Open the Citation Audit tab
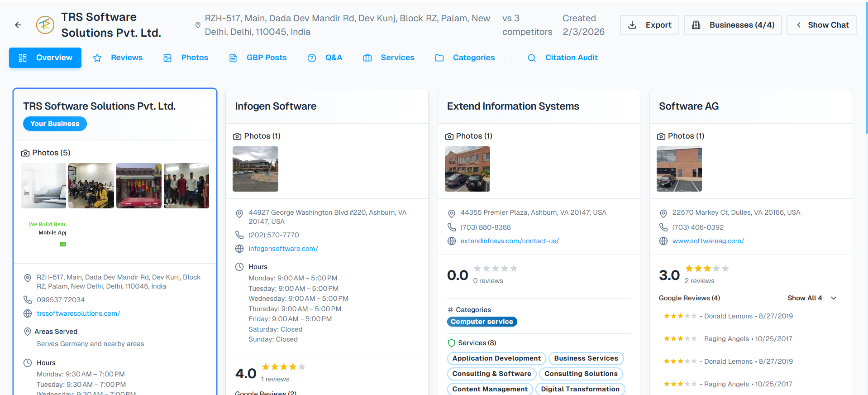Screen dimensions: 868x395 [x=563, y=58]
